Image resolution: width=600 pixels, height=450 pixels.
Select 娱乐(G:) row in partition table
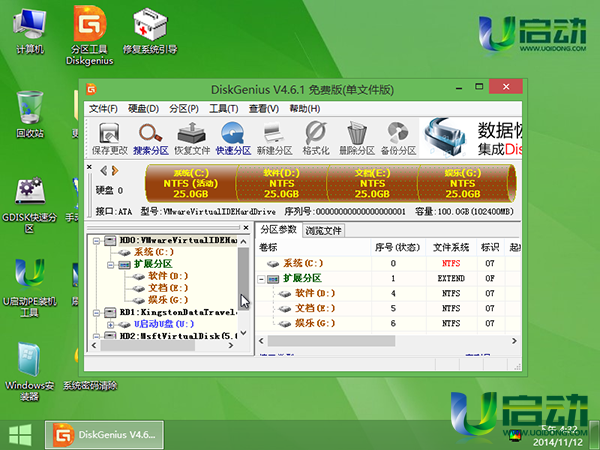pos(388,323)
